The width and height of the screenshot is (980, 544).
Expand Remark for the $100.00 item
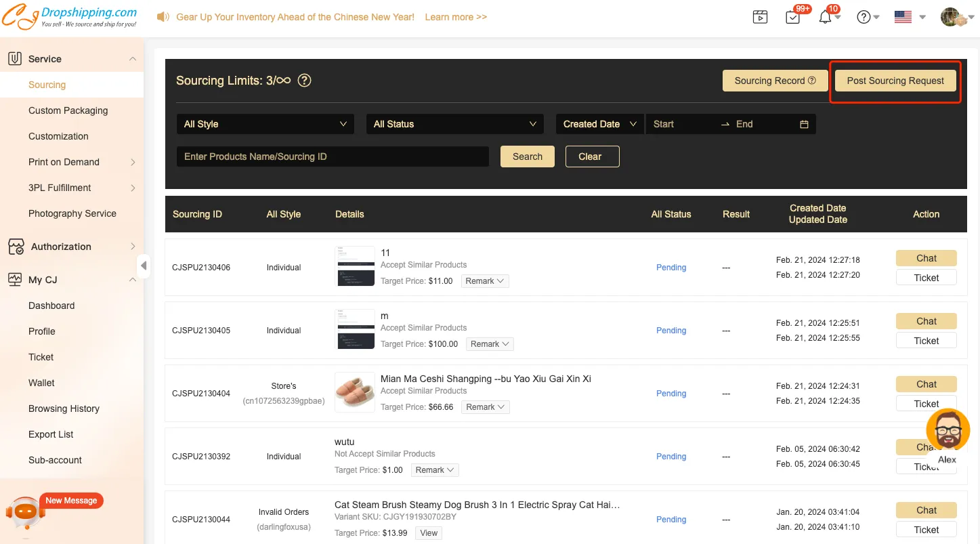pyautogui.click(x=489, y=344)
